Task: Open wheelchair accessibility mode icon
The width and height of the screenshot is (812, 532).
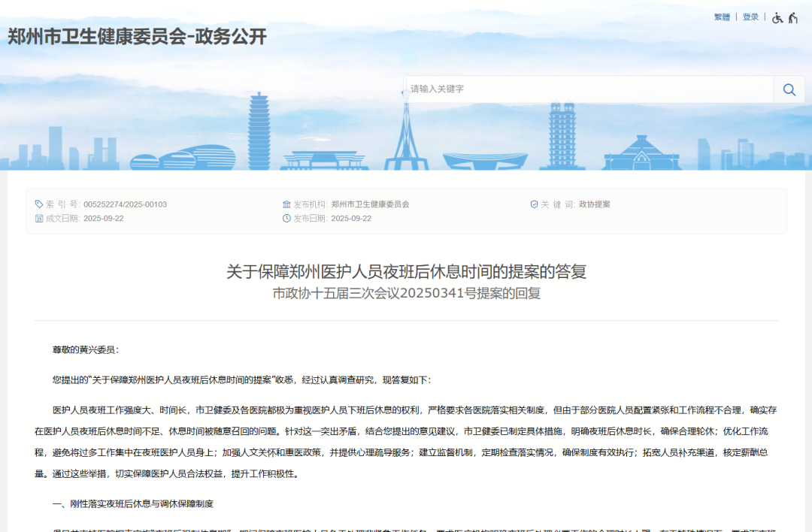Action: (x=777, y=18)
